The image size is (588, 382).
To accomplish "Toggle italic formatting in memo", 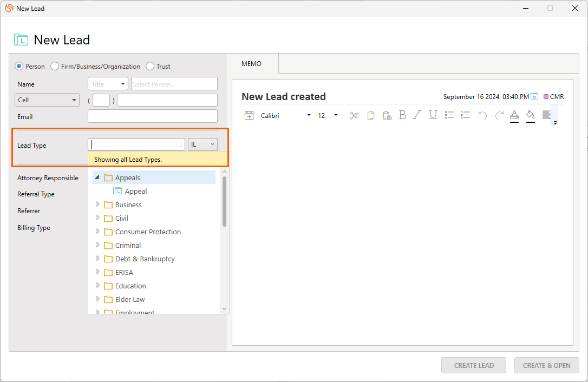I will click(417, 115).
